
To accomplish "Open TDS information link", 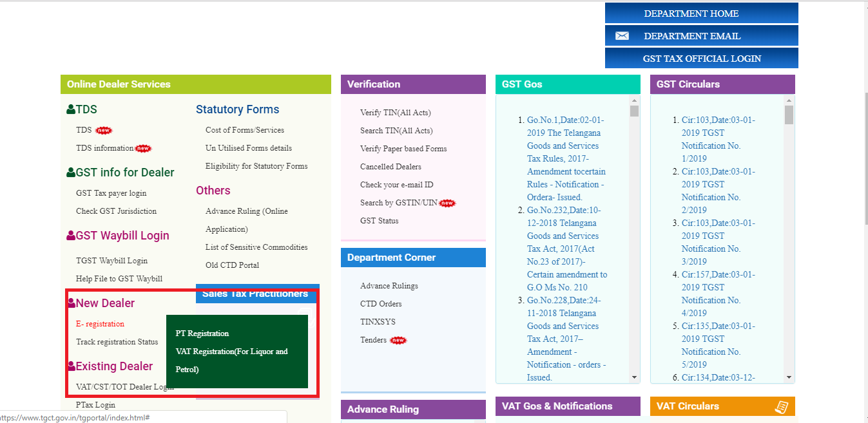I will tap(105, 148).
